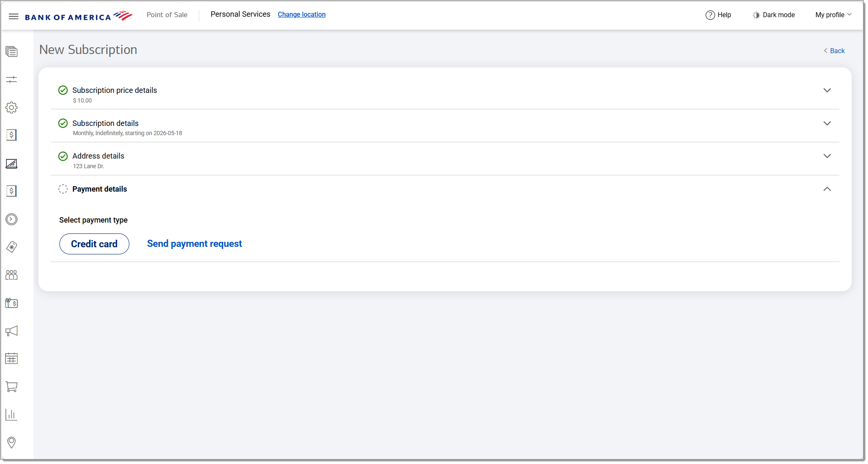868x464 pixels.
Task: Open the lower dollar receipt sidebar icon
Action: tap(11, 191)
